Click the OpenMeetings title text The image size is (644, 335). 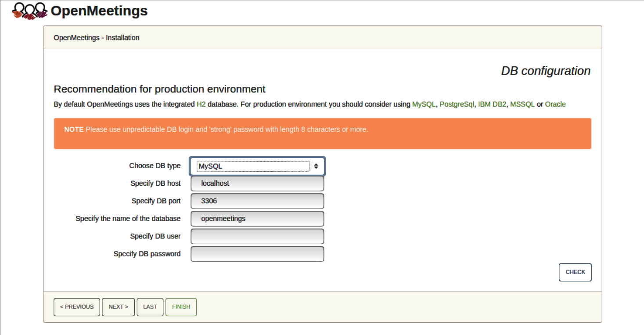pyautogui.click(x=99, y=11)
